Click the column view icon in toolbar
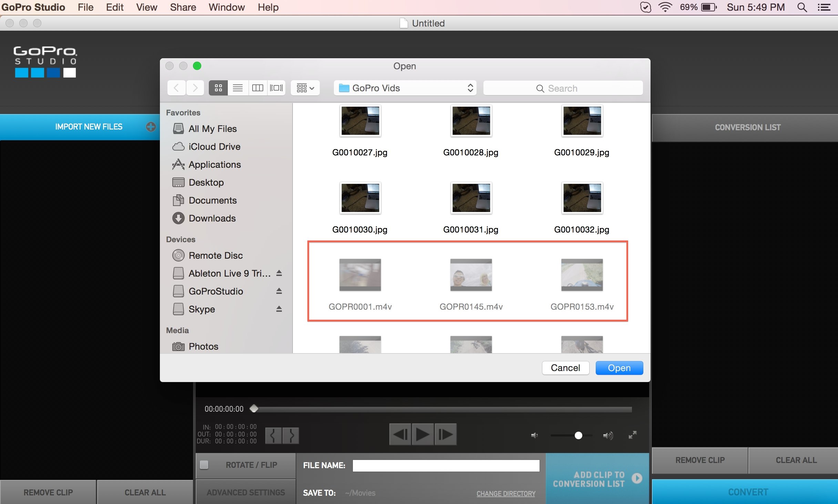The image size is (838, 504). click(257, 88)
